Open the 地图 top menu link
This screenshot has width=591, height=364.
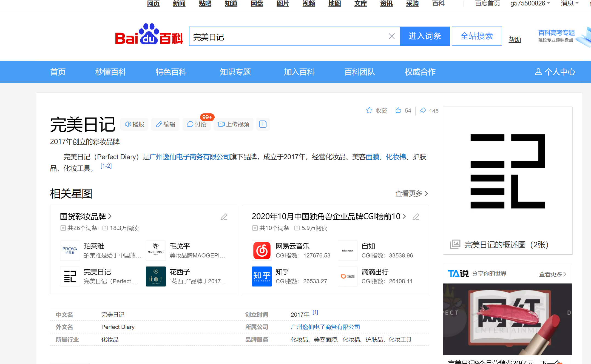pyautogui.click(x=335, y=4)
